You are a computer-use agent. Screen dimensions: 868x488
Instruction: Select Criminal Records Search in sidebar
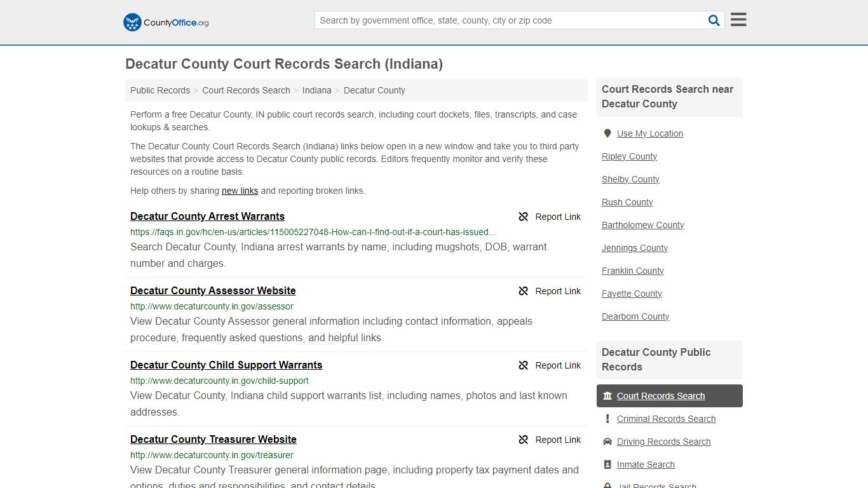pos(666,419)
